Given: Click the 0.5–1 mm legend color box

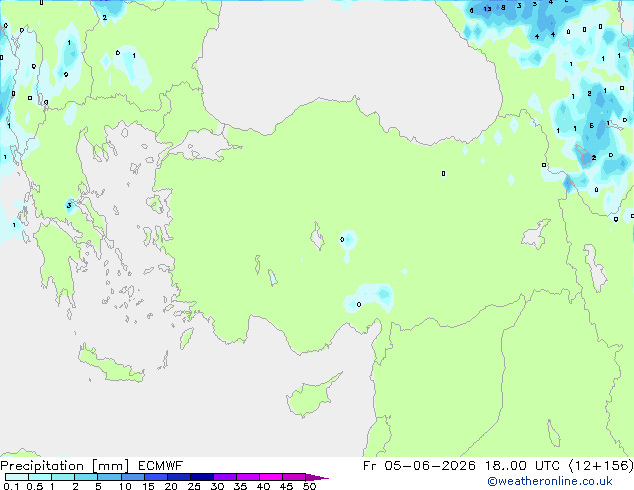Looking at the screenshot, I should tap(40, 477).
